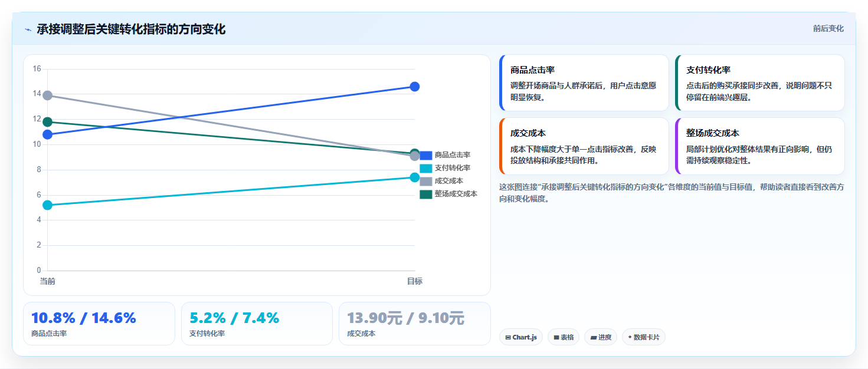
Task: Click the 13.90元 / 9.10元 stat value
Action: pyautogui.click(x=406, y=318)
